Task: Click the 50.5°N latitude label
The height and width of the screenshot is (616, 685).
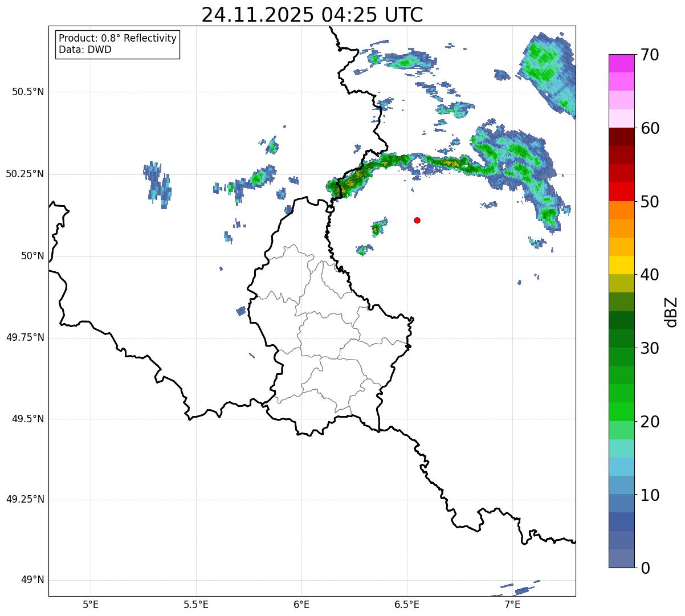Action: pos(28,92)
